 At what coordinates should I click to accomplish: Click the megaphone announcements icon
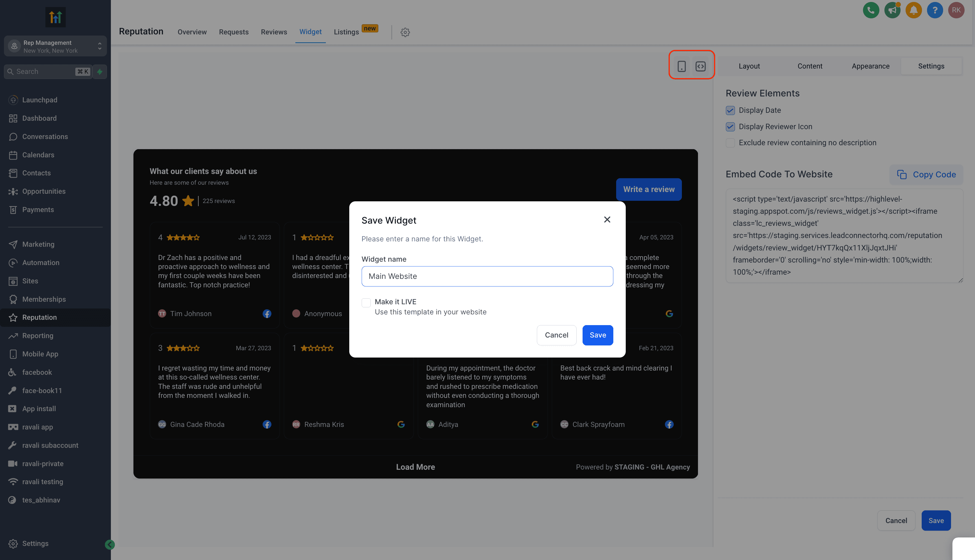point(892,10)
